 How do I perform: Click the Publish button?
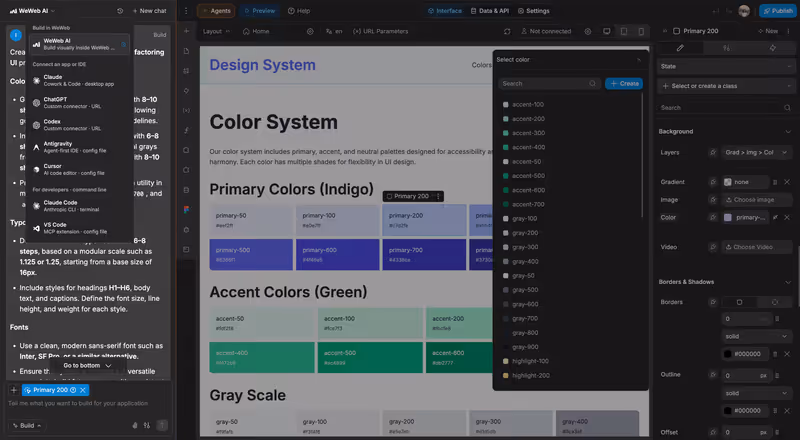point(778,11)
